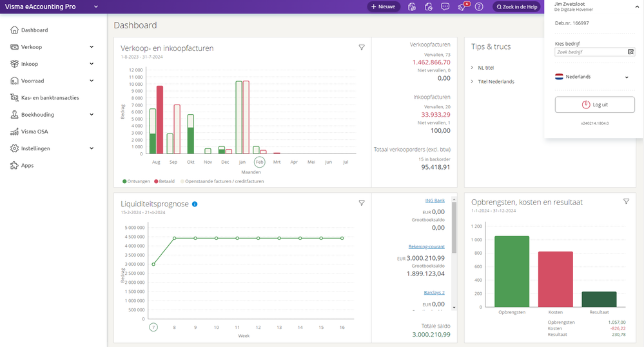The height and width of the screenshot is (347, 644).
Task: Go to Dashboard menu item
Action: click(x=35, y=30)
